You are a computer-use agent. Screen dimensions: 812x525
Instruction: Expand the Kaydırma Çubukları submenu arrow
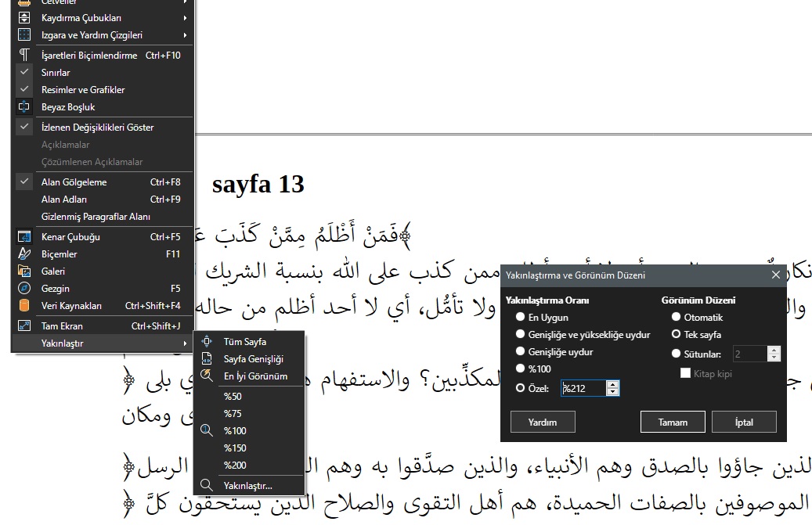185,17
